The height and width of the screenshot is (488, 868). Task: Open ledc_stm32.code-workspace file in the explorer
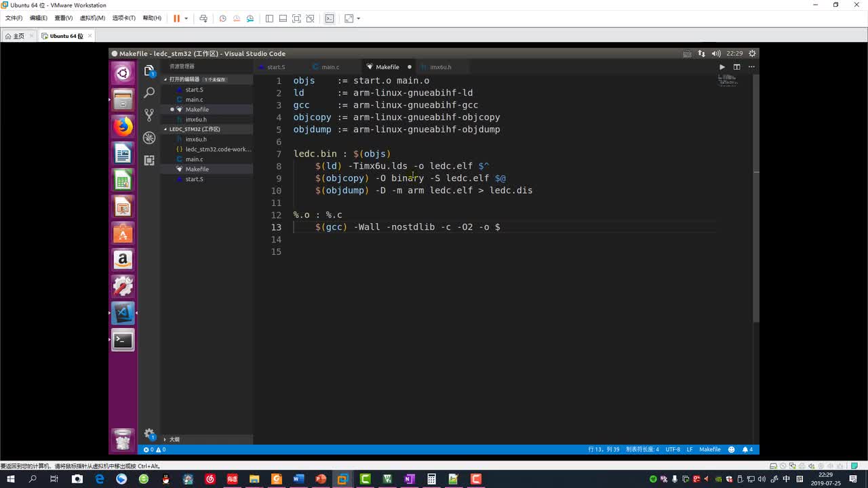(218, 149)
